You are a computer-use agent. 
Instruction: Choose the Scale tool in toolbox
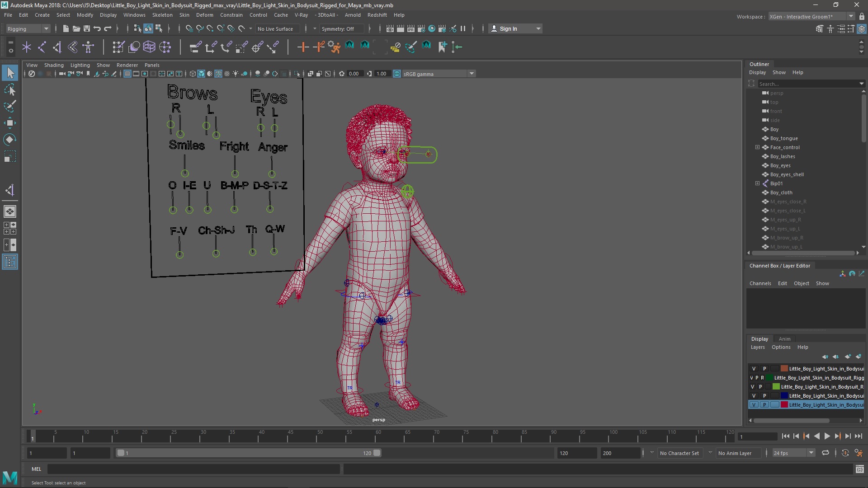click(10, 156)
